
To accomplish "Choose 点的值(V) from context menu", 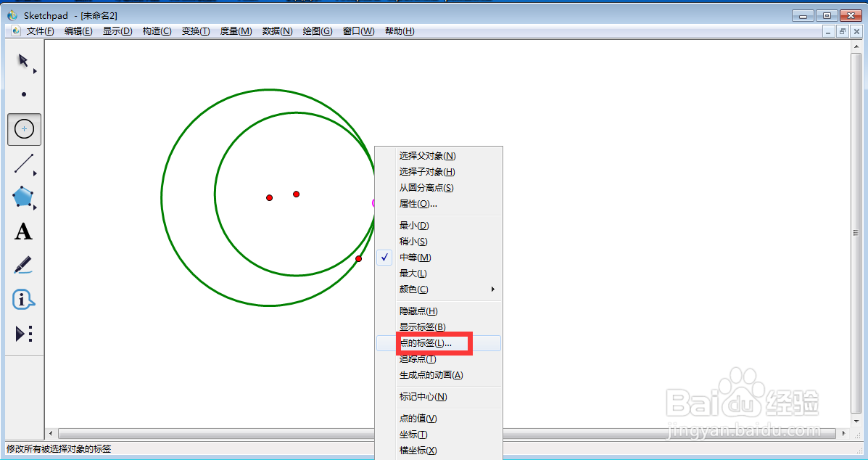I will (439, 419).
